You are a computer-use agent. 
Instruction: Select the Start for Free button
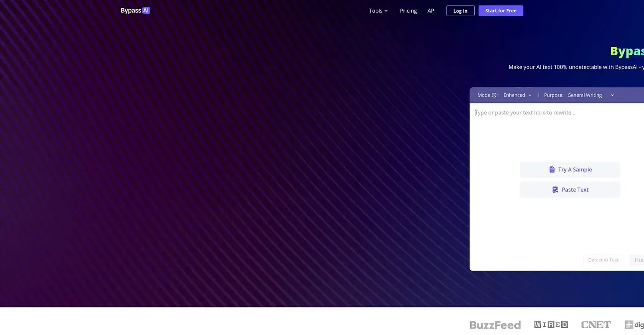[x=501, y=11]
